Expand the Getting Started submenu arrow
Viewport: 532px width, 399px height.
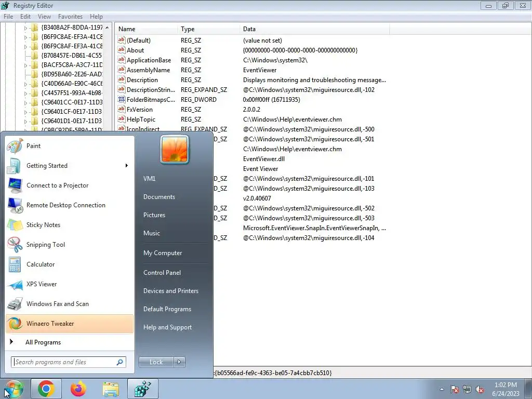pyautogui.click(x=127, y=166)
